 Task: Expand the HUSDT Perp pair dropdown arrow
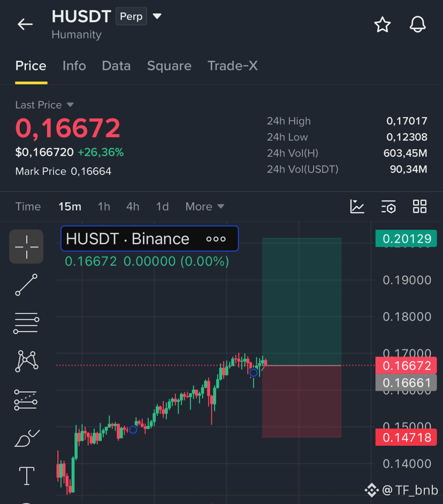coord(157,16)
